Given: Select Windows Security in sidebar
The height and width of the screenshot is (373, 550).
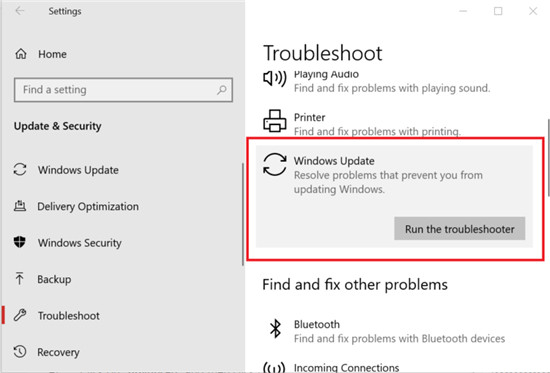Looking at the screenshot, I should pos(80,243).
